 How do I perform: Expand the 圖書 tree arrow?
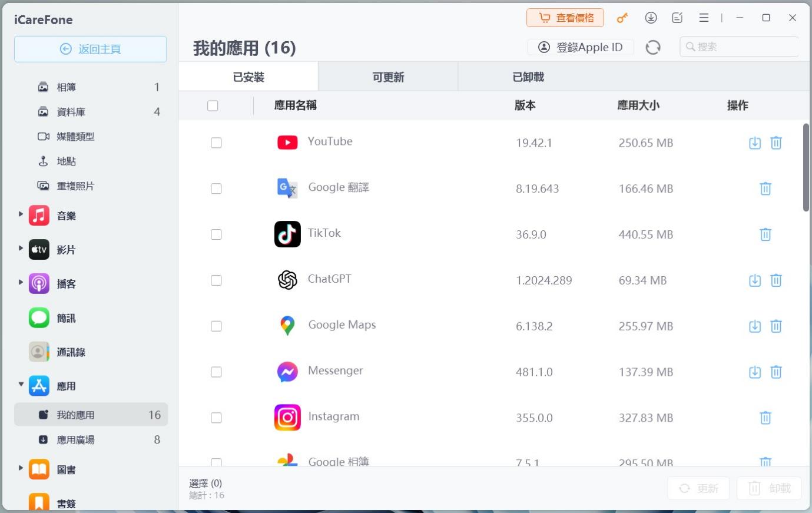(x=21, y=468)
